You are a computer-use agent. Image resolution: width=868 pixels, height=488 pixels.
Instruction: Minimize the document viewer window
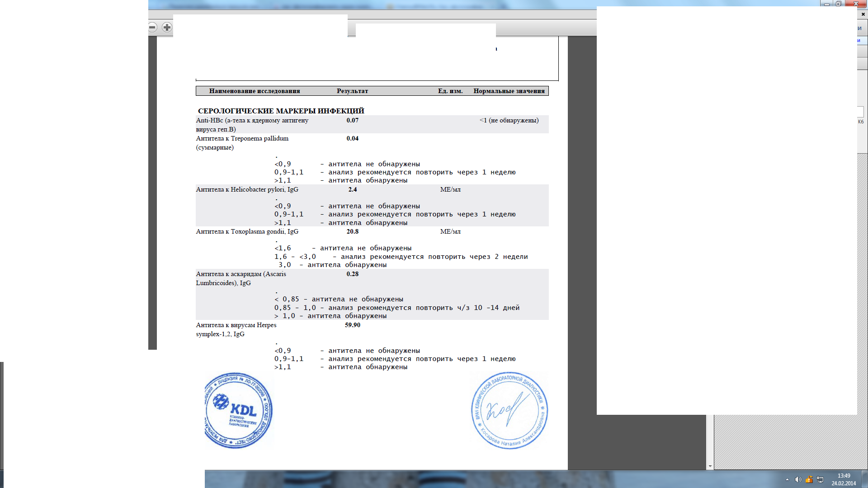click(826, 4)
